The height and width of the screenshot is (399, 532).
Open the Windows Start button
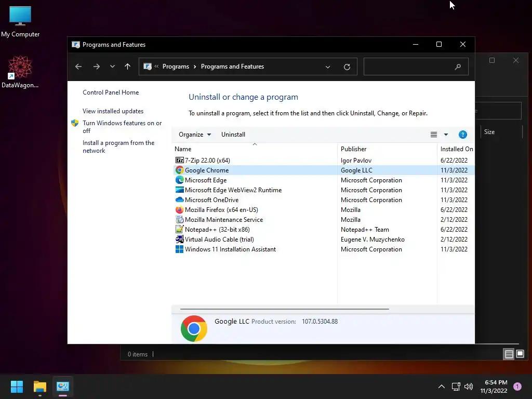[x=17, y=387]
